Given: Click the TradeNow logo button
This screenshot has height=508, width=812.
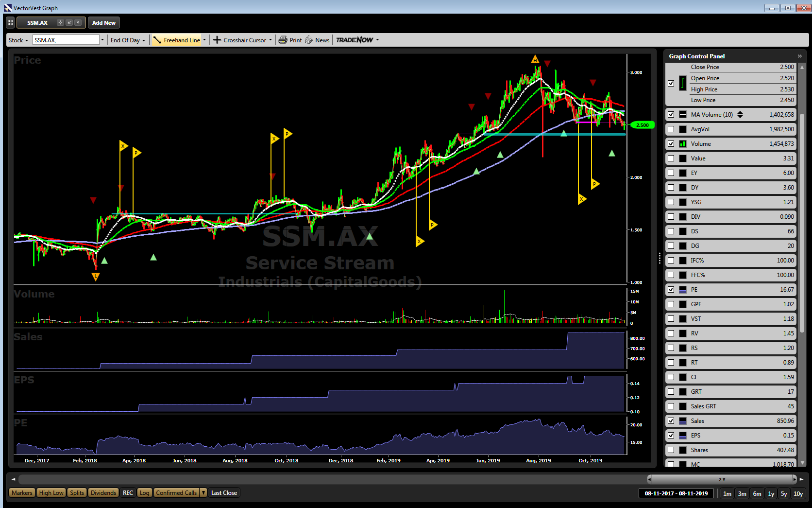Looking at the screenshot, I should (355, 40).
